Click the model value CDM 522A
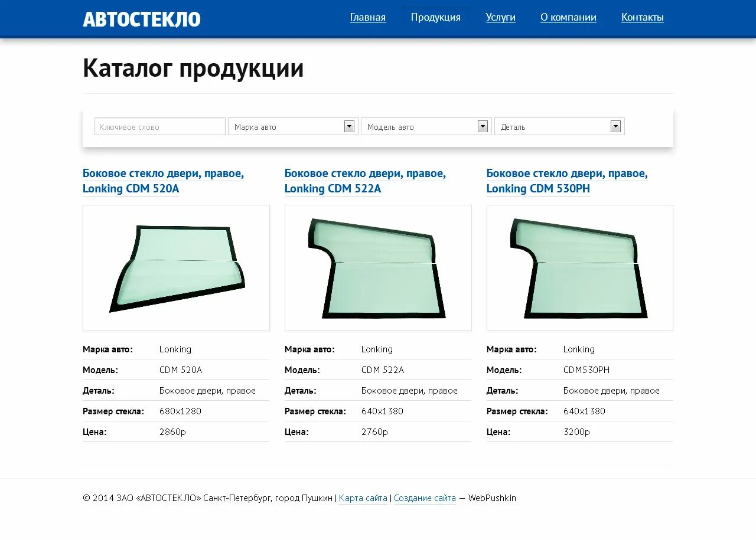The width and height of the screenshot is (756, 540). pyautogui.click(x=383, y=370)
